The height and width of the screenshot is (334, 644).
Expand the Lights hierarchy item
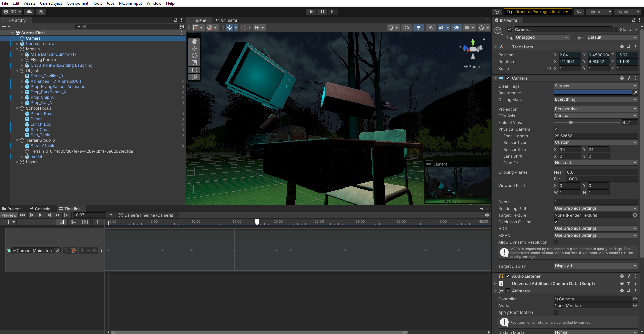[17, 162]
